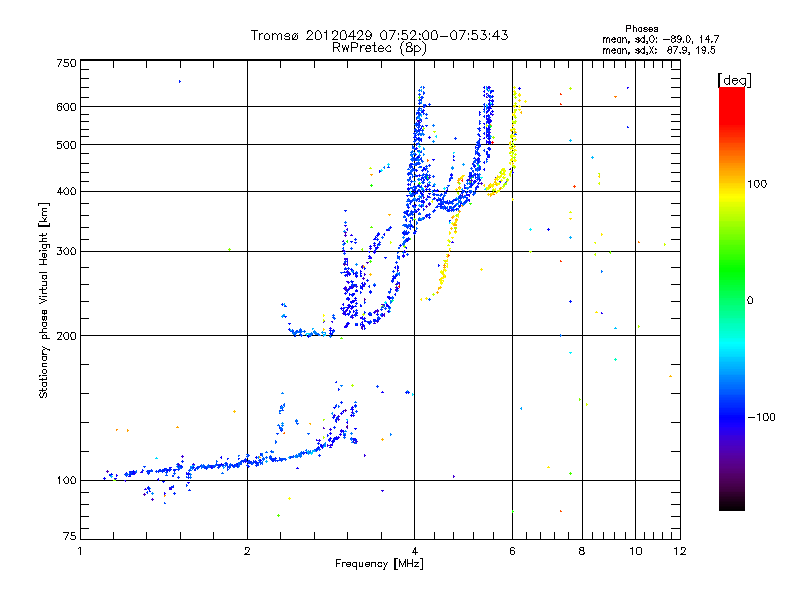Click the rainbow phase colorbar
800x600 pixels.
[x=732, y=298]
